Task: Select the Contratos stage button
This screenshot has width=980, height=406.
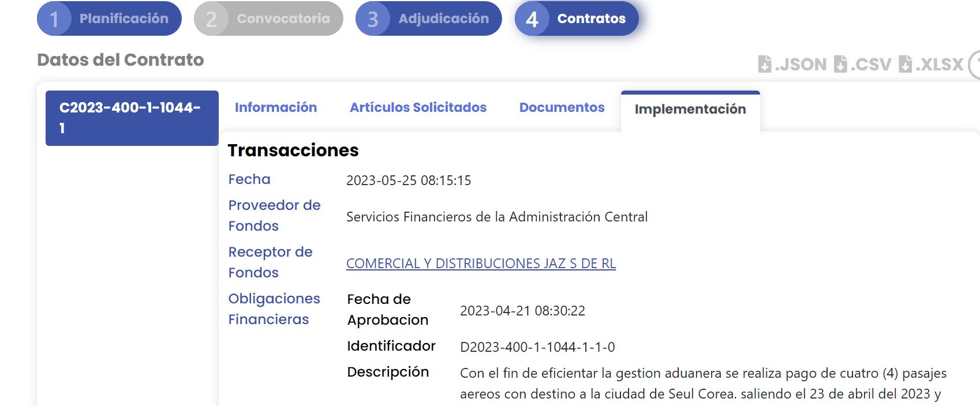Action: click(x=591, y=19)
